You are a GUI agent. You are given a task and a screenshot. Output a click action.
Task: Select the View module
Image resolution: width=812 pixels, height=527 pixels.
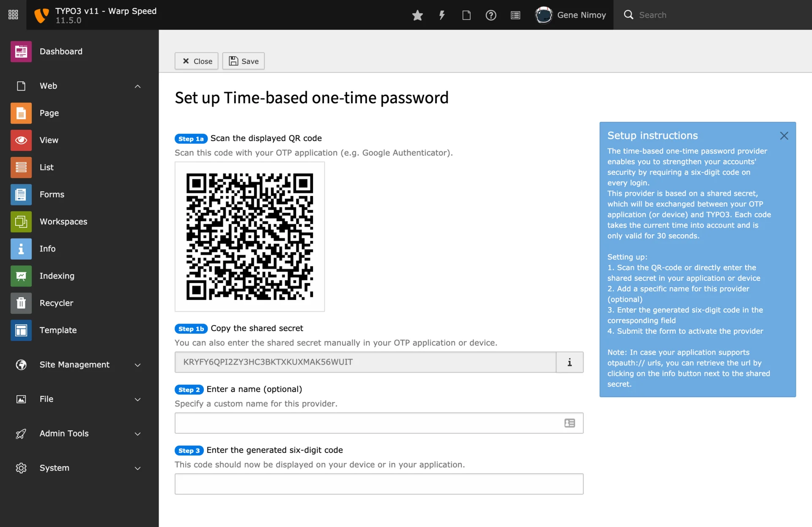49,140
